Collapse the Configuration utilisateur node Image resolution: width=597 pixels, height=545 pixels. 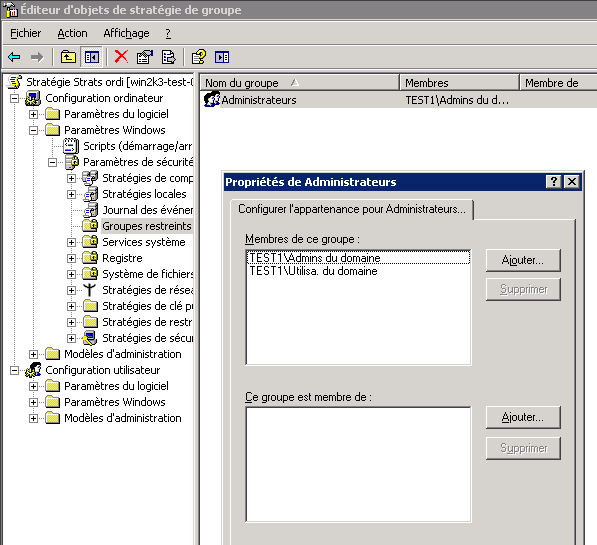pyautogui.click(x=14, y=370)
